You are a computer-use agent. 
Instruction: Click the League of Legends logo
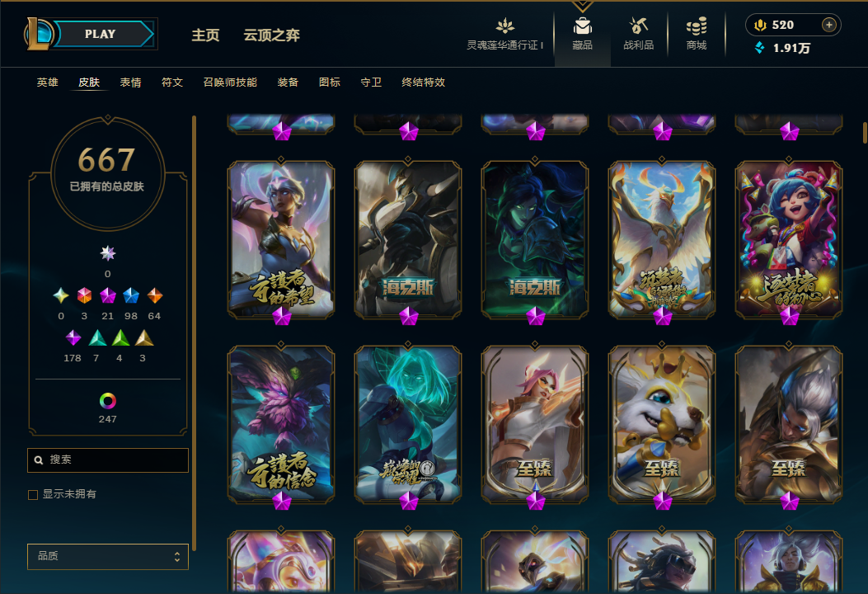tap(38, 34)
